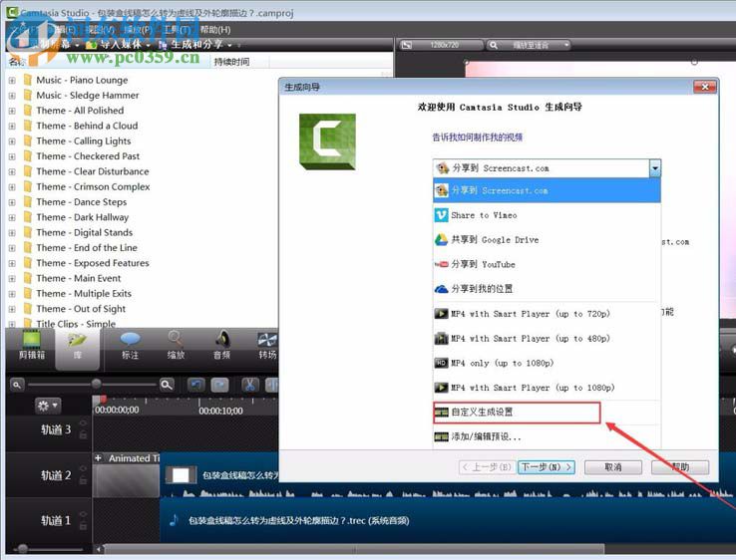736x560 pixels.
Task: Open the timeline gear settings dropdown
Action: point(48,406)
